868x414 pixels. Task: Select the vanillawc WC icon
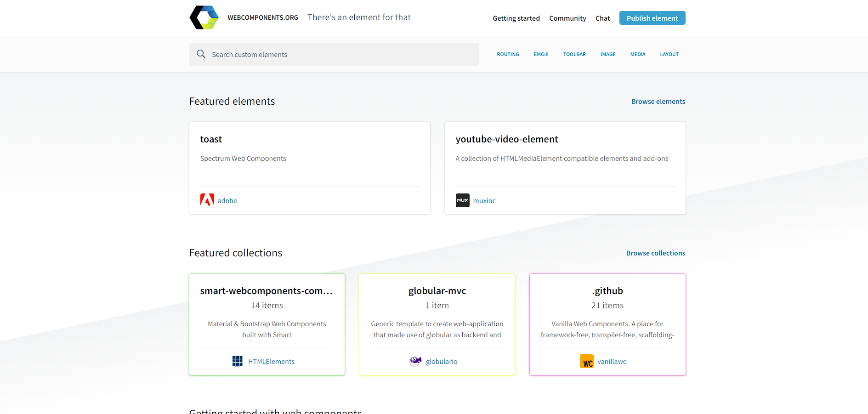587,361
